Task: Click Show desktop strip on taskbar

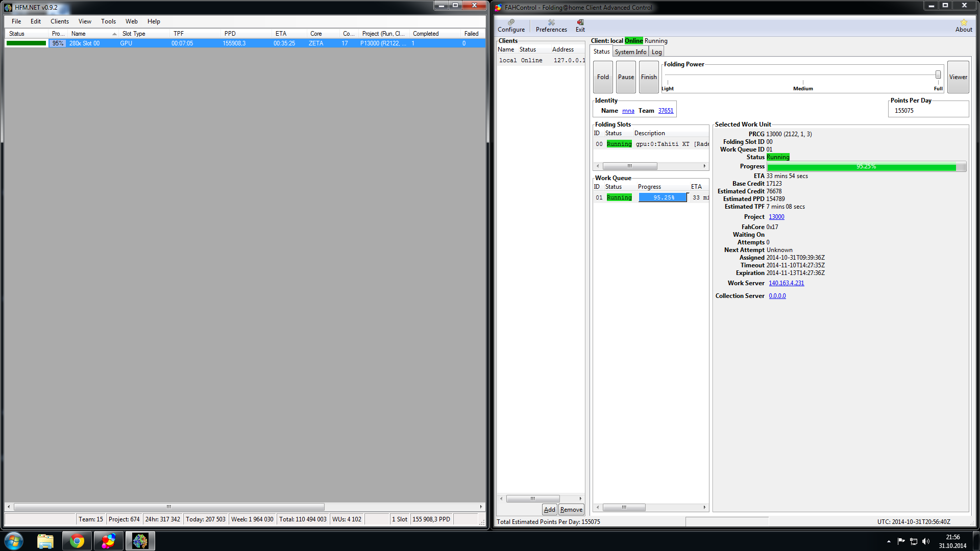Action: pos(976,541)
